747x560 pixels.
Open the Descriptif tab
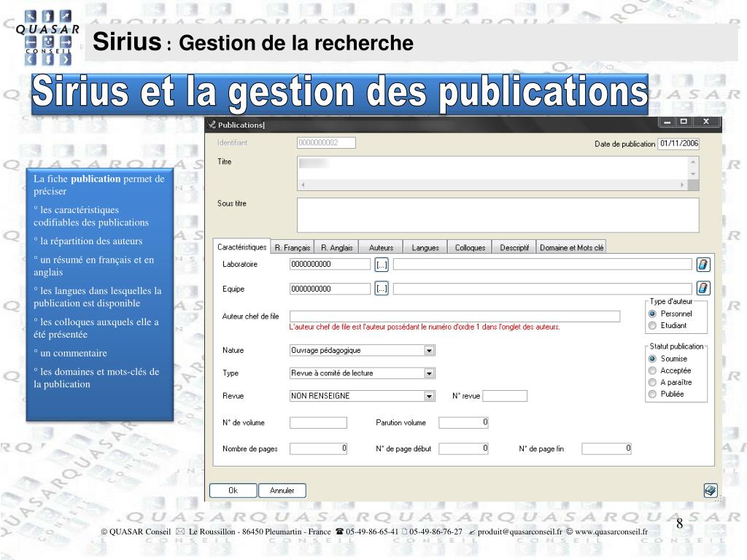coord(514,248)
